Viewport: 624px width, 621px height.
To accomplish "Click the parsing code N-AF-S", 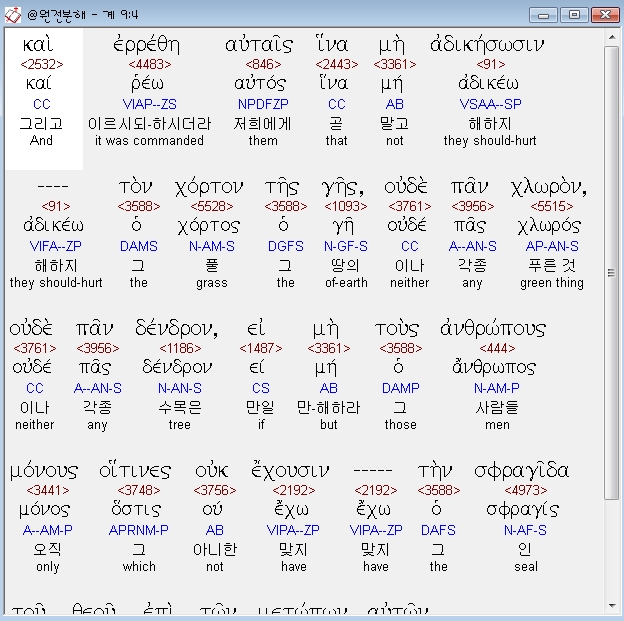I will tap(526, 530).
